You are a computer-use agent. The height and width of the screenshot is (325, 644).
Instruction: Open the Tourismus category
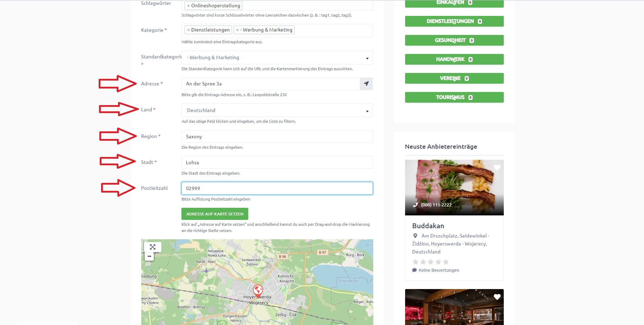point(454,98)
